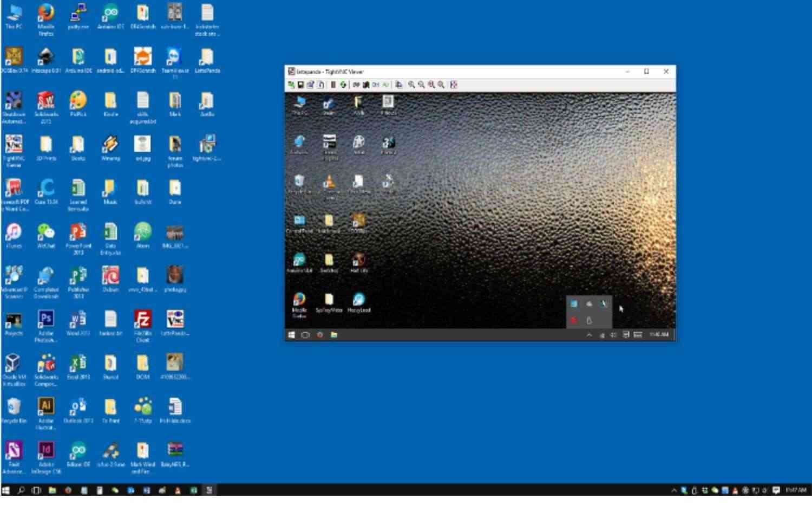Open Task View on the host taskbar

pos(36,490)
